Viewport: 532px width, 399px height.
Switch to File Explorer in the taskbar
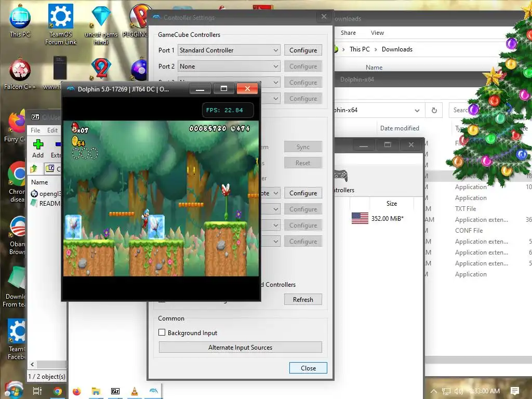[x=96, y=391]
